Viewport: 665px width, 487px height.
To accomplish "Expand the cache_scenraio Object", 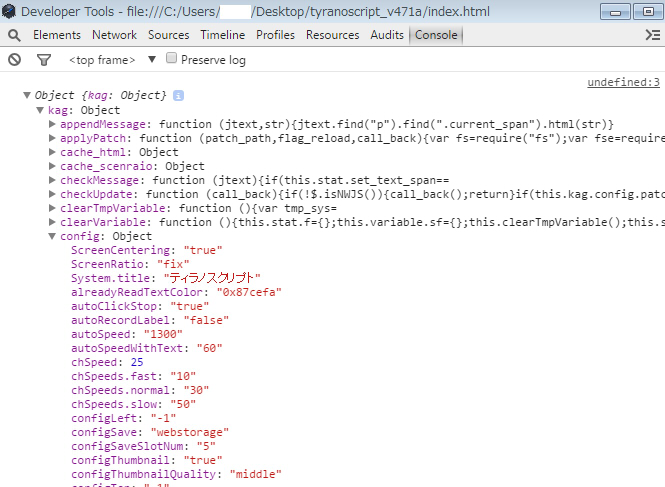I will pos(52,166).
